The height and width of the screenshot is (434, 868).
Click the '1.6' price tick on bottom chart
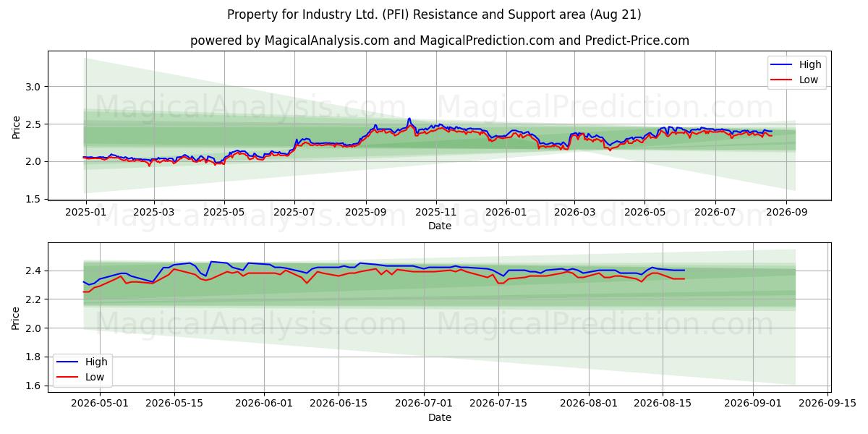click(x=35, y=386)
